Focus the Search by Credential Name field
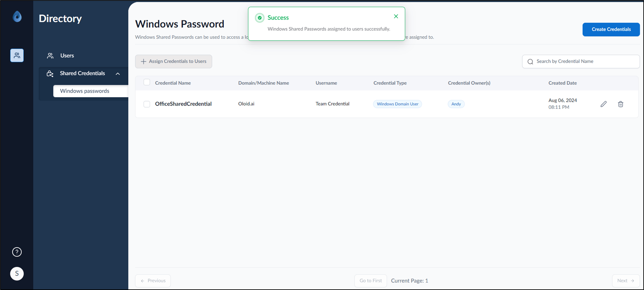This screenshot has height=290, width=644. point(581,61)
